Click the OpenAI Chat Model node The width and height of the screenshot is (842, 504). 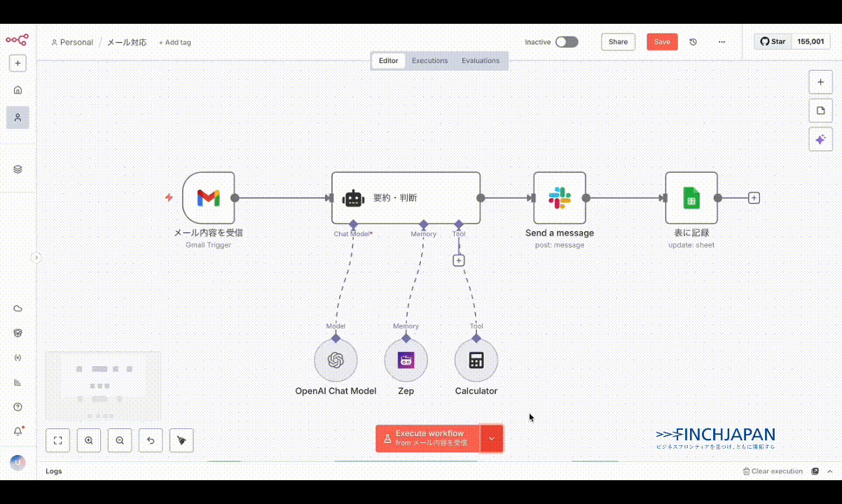pos(336,360)
